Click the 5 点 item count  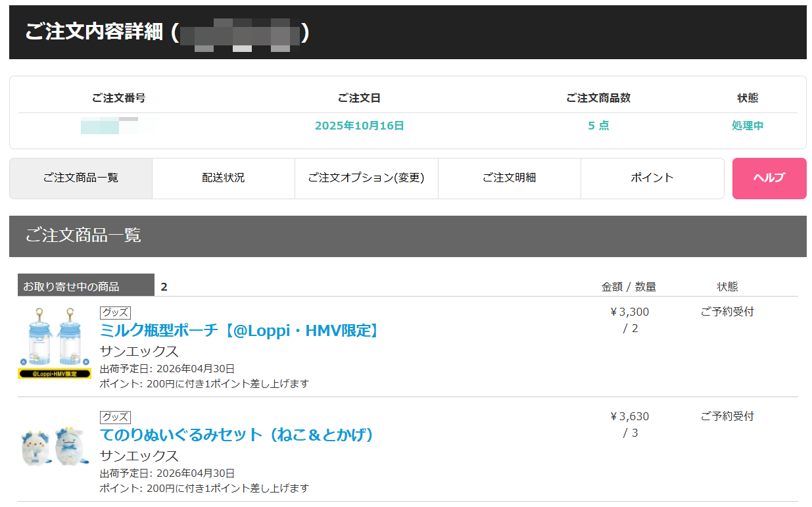tap(598, 126)
